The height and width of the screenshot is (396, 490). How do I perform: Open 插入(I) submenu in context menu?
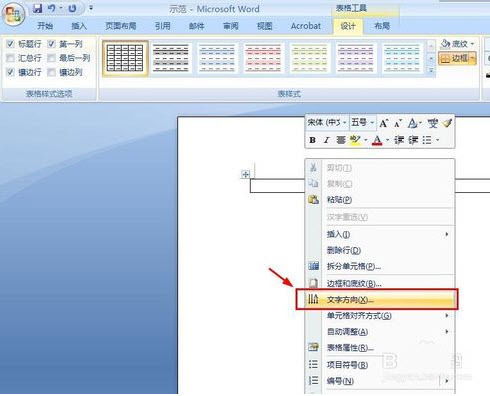pos(380,234)
